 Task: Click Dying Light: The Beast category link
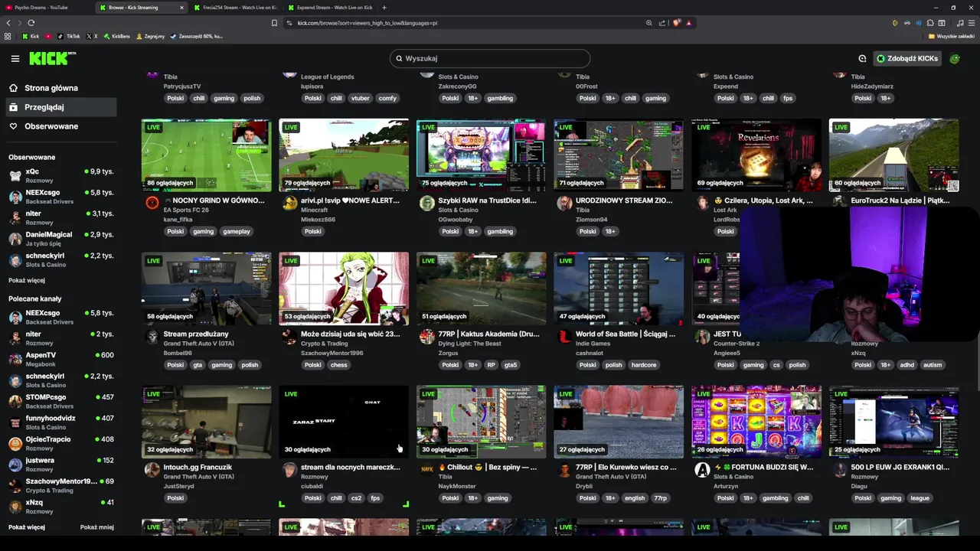(x=470, y=344)
